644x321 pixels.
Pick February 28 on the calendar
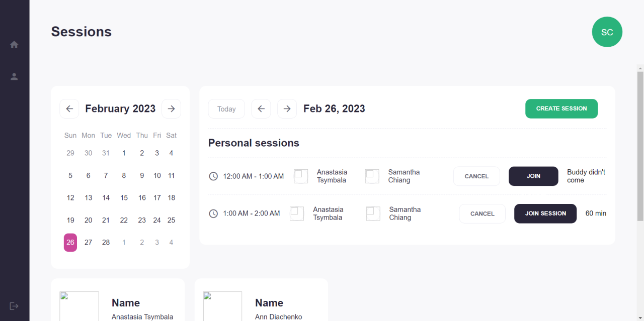click(x=106, y=242)
